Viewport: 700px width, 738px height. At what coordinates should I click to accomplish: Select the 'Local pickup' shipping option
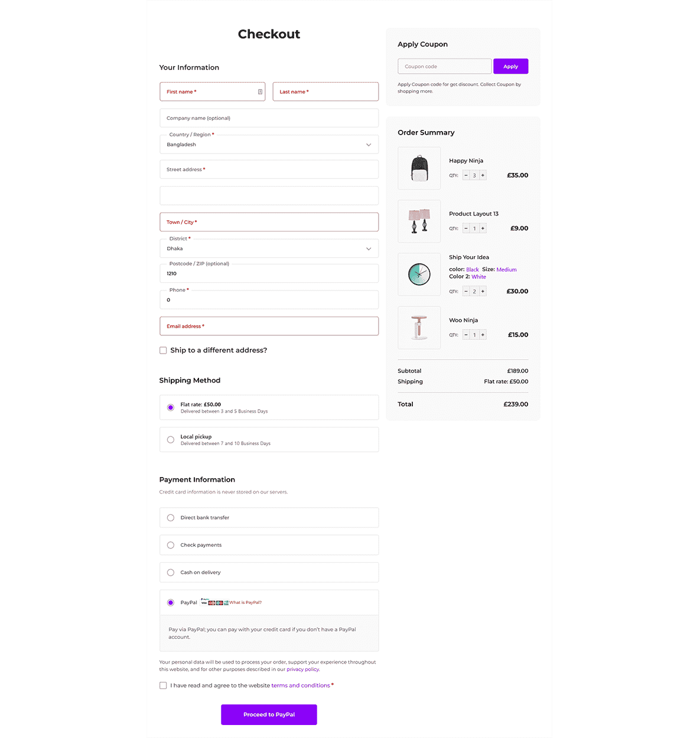[170, 439]
